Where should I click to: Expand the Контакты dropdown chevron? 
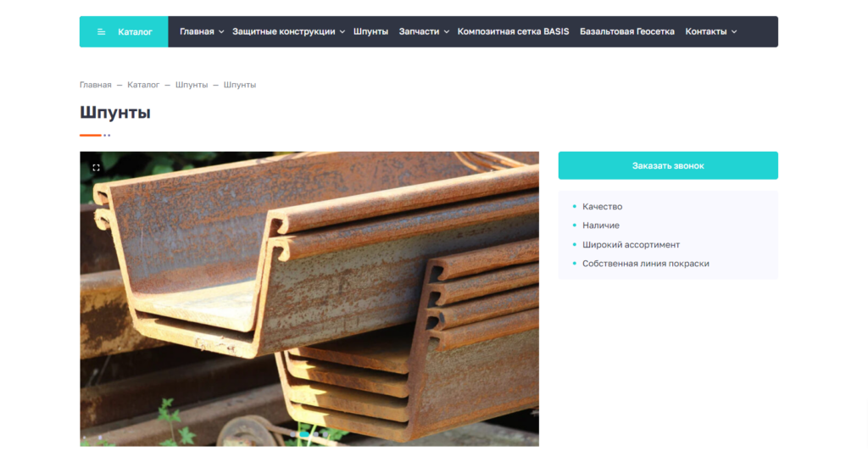tap(734, 32)
